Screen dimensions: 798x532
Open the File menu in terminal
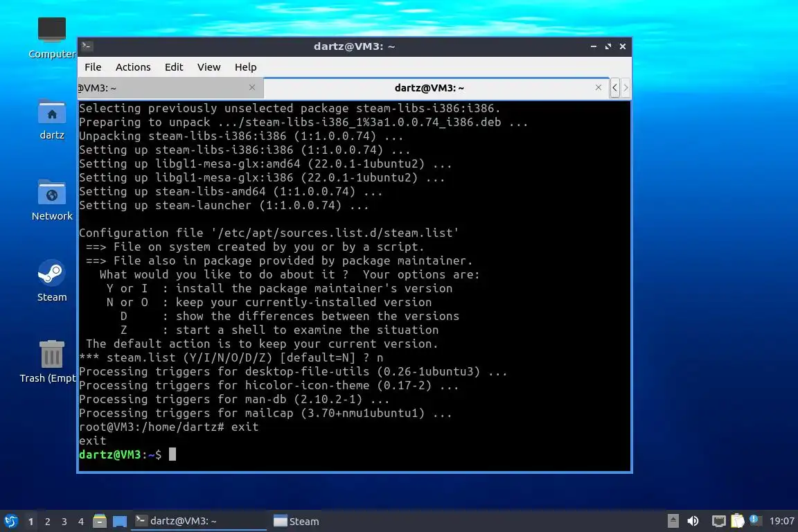[93, 67]
